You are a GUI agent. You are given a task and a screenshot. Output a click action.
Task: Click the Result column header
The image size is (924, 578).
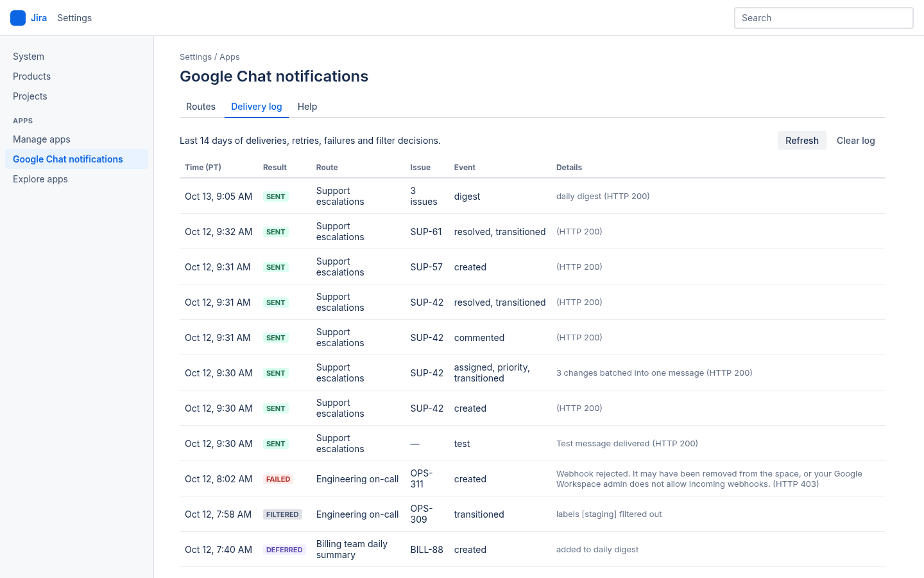coord(275,168)
